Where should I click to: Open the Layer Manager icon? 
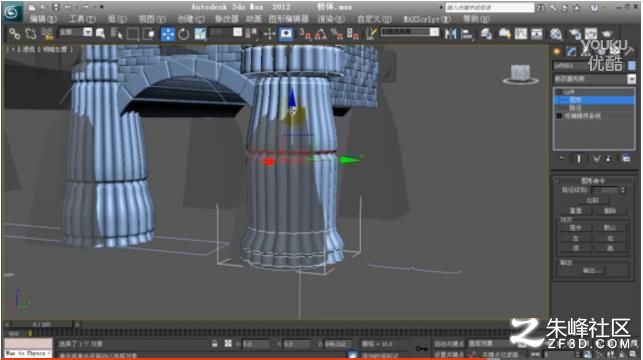coord(486,34)
